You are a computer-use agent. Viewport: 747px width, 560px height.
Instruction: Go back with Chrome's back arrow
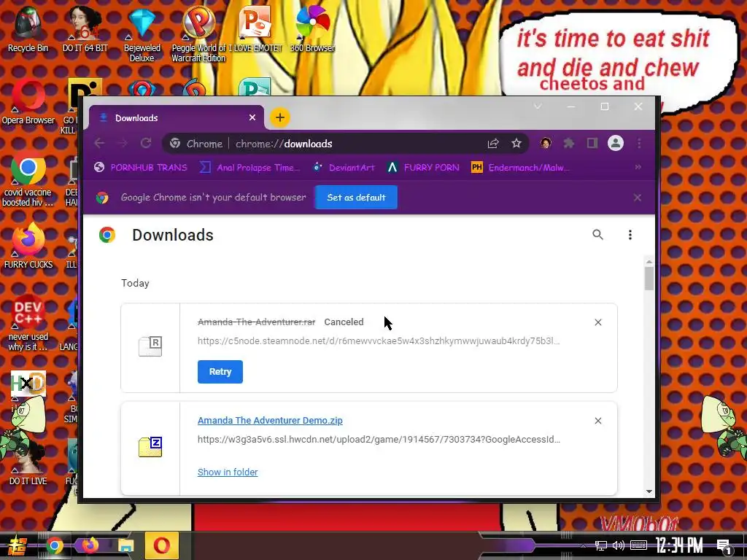coord(99,144)
